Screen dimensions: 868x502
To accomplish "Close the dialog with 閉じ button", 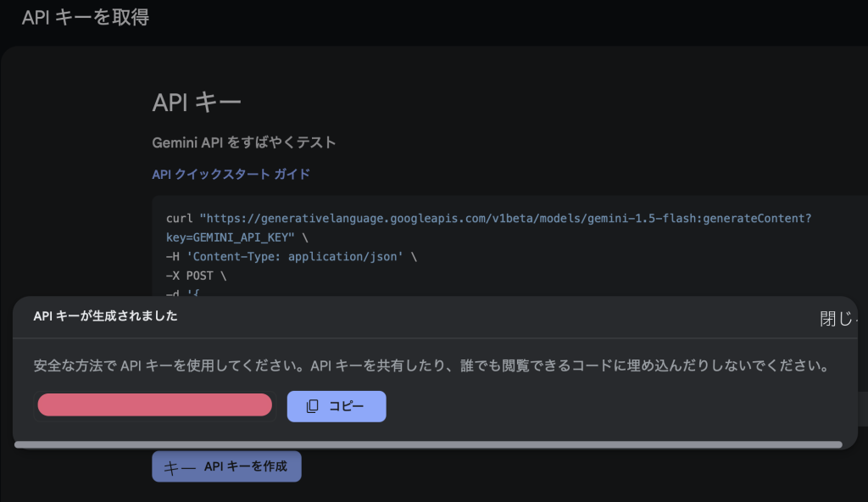I will pos(838,319).
